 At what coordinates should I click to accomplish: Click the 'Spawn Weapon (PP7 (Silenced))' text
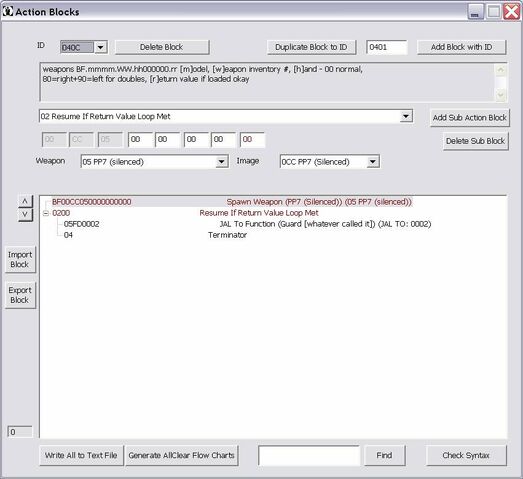pos(285,202)
